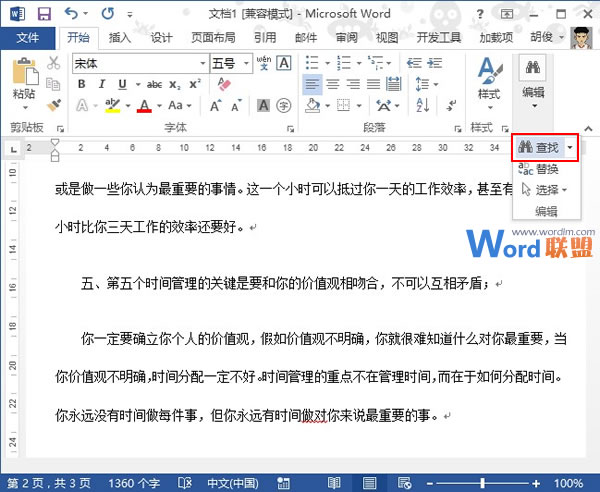Insert enclosed character with circled 字 icon

(284, 105)
